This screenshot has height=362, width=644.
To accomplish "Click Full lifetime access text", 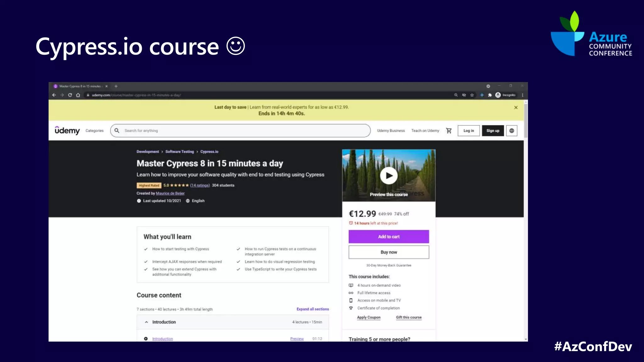I will (374, 293).
